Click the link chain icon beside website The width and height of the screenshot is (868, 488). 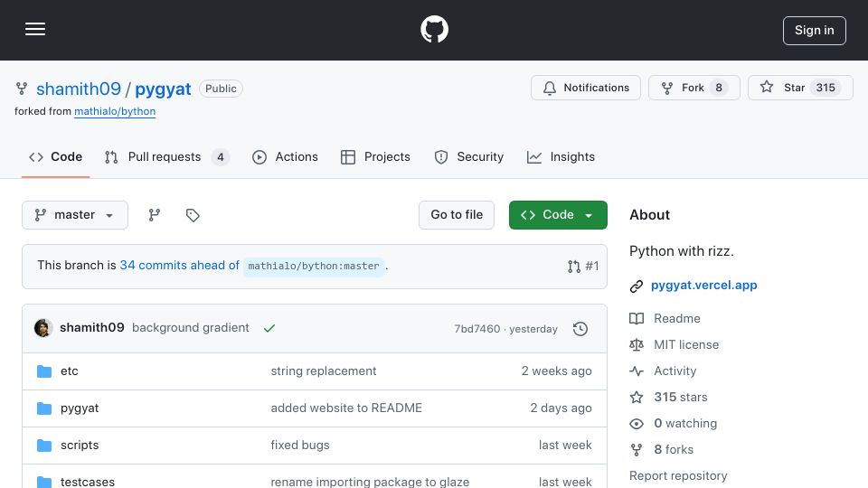point(636,286)
